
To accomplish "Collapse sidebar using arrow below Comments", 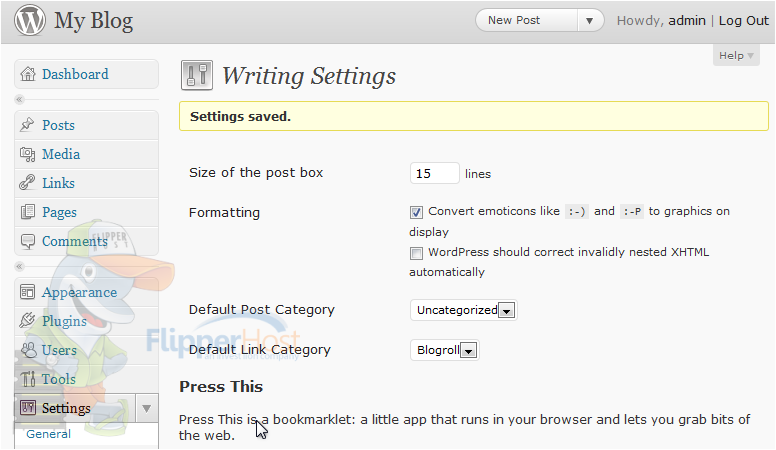I will [19, 267].
